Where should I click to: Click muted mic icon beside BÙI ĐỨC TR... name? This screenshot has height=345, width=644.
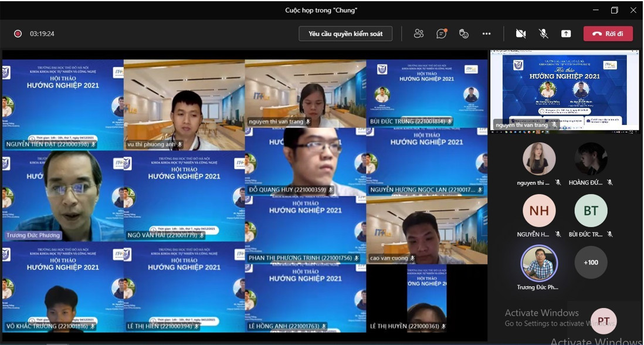(x=610, y=235)
